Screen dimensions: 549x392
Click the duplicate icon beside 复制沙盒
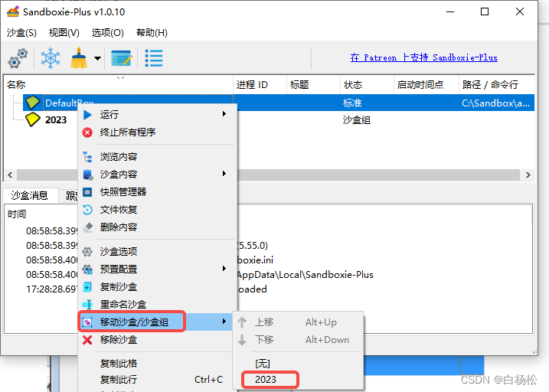click(x=87, y=287)
